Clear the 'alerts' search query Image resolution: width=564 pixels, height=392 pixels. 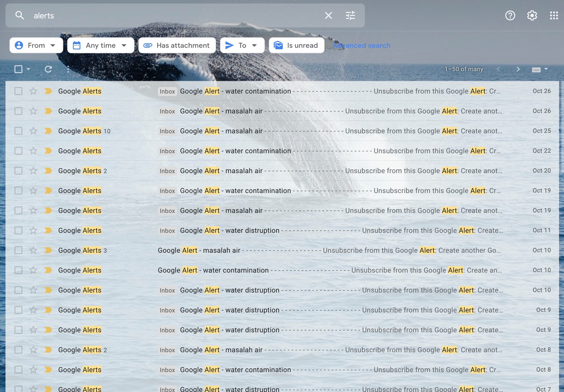pyautogui.click(x=328, y=15)
